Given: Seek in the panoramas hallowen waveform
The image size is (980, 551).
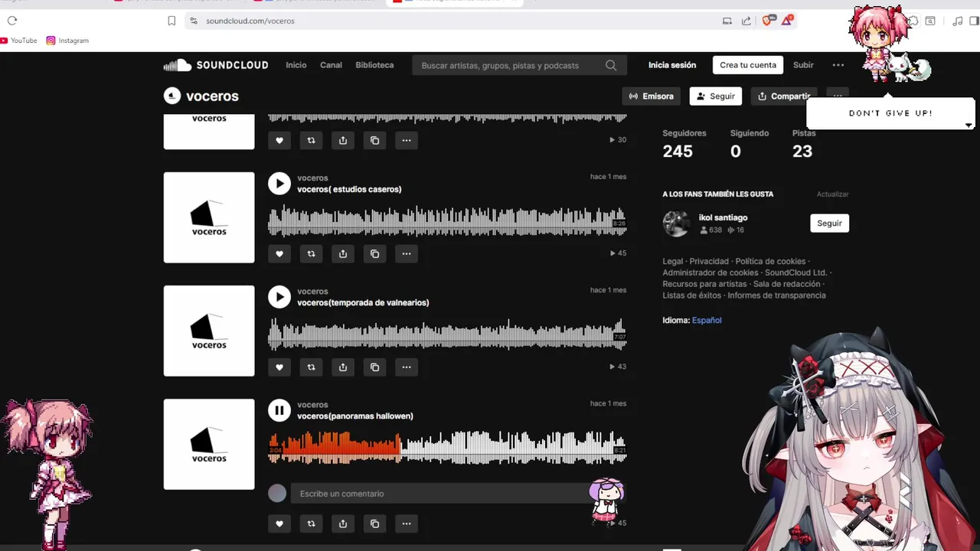Looking at the screenshot, I should 447,448.
